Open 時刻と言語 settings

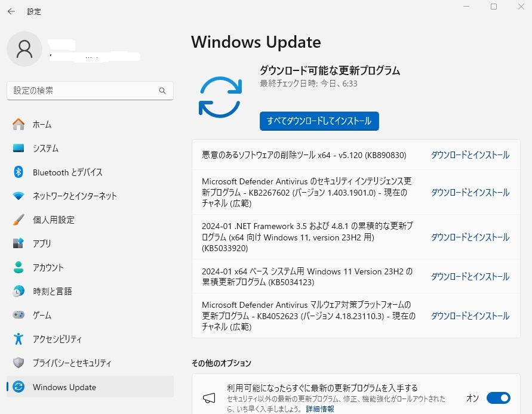pyautogui.click(x=90, y=291)
